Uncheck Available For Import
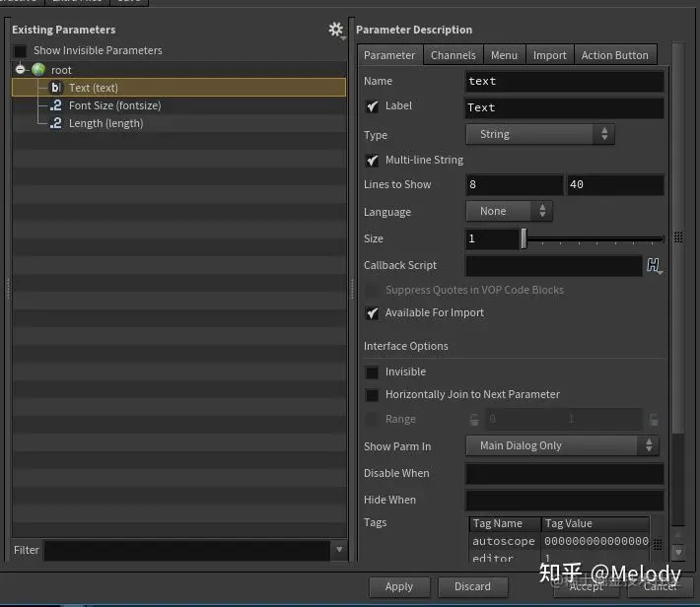700x607 pixels. (x=372, y=313)
